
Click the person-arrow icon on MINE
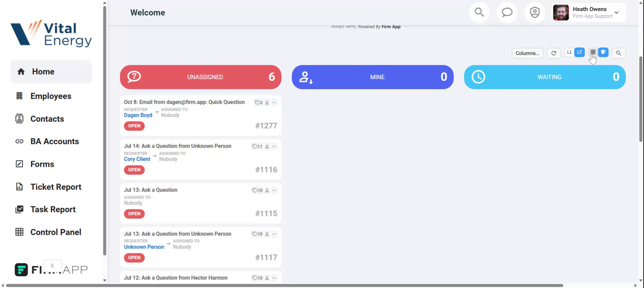coord(306,77)
